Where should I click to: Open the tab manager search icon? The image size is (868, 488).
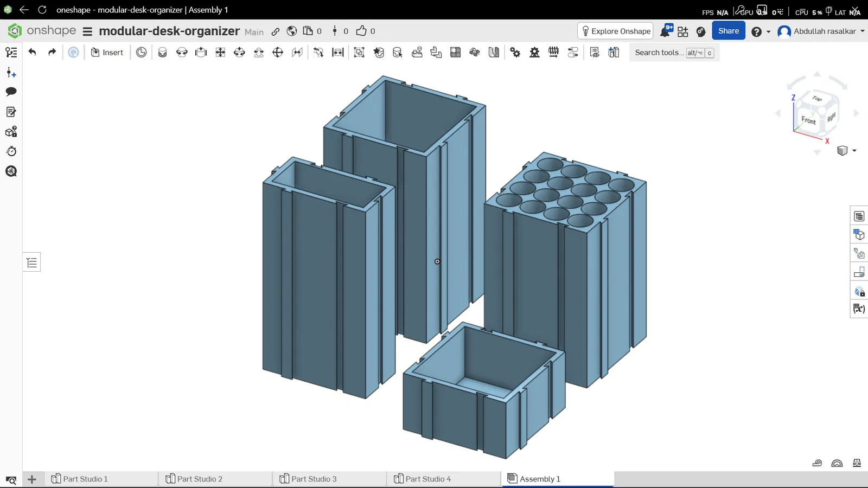(x=11, y=480)
